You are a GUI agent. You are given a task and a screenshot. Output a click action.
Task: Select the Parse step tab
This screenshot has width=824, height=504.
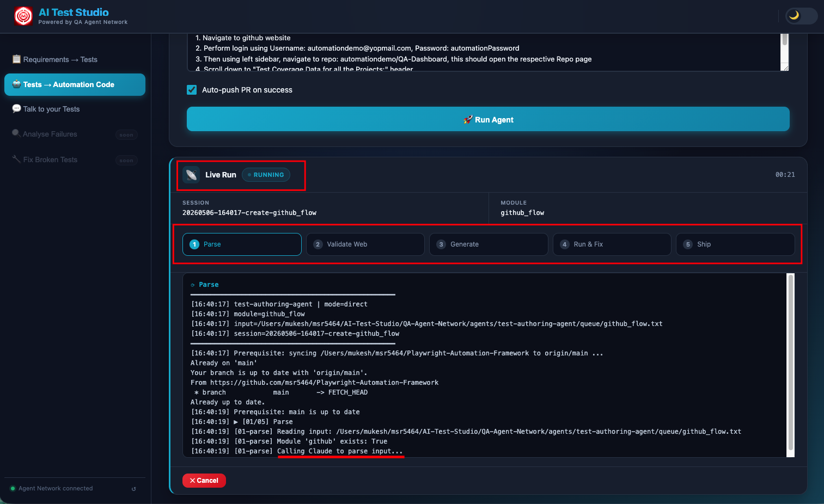pos(242,244)
